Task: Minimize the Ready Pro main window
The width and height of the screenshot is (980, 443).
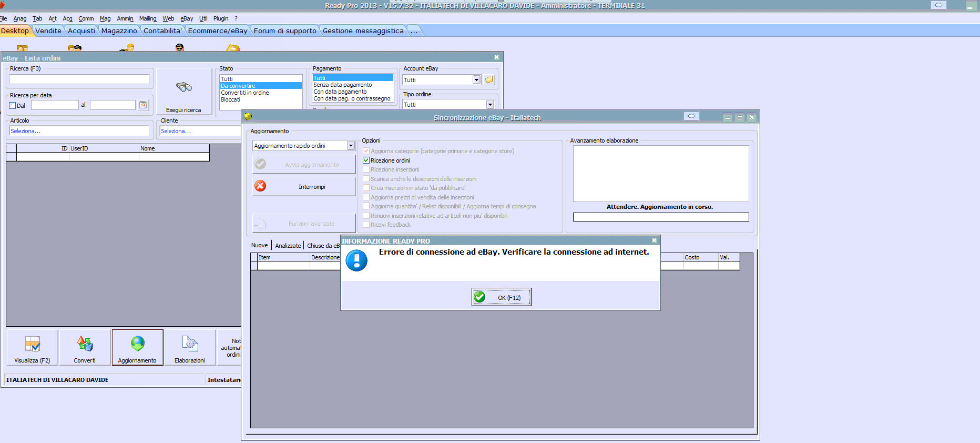Action: 970,6
